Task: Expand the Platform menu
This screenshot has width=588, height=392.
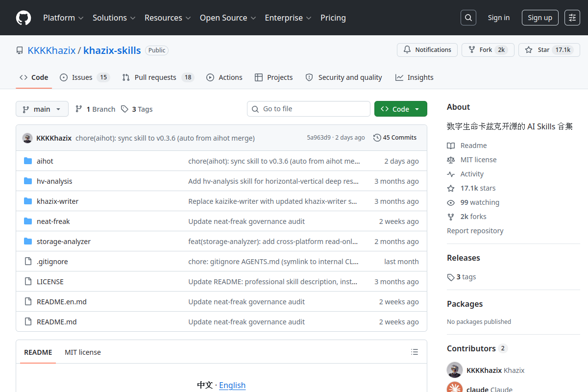Action: (63, 18)
